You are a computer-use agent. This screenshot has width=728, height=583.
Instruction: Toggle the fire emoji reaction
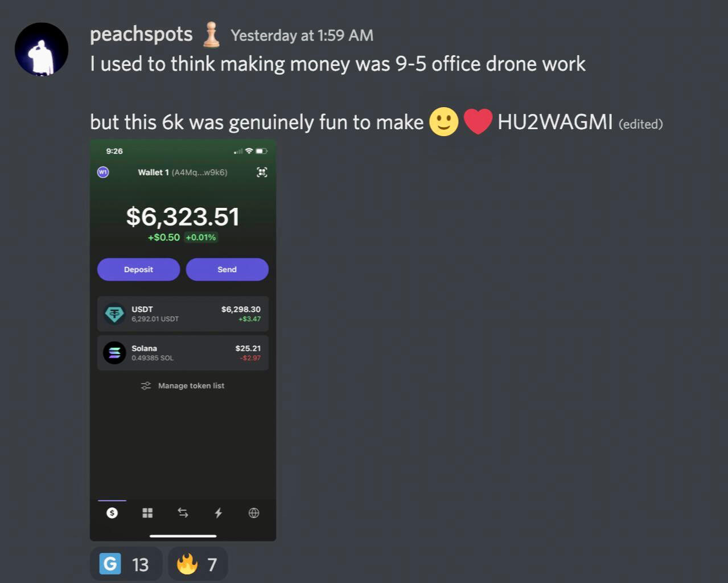pyautogui.click(x=198, y=564)
